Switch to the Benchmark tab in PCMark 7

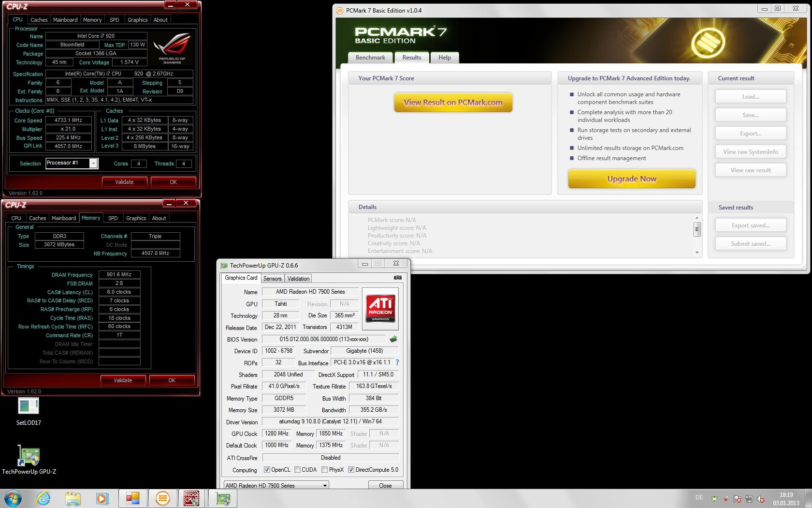(370, 58)
